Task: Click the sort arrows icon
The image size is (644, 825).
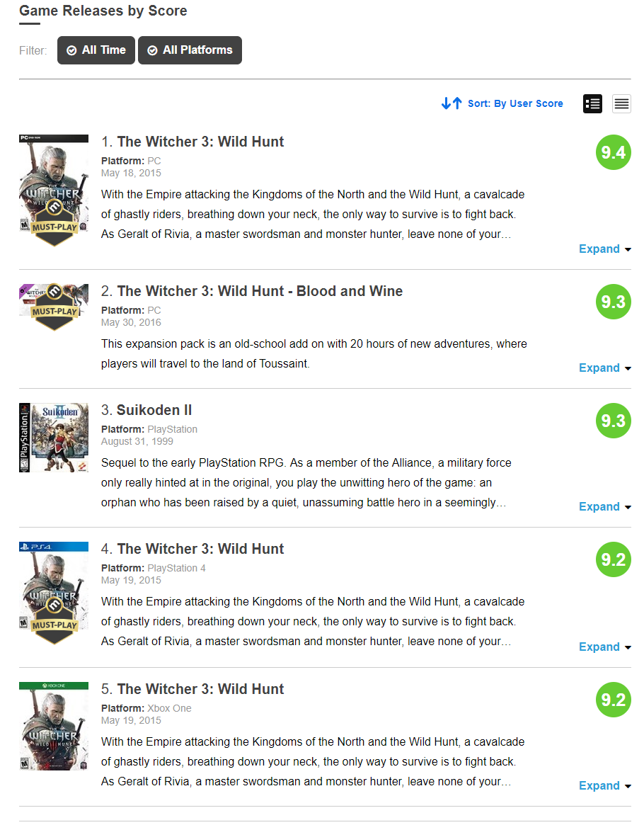Action: (x=452, y=103)
